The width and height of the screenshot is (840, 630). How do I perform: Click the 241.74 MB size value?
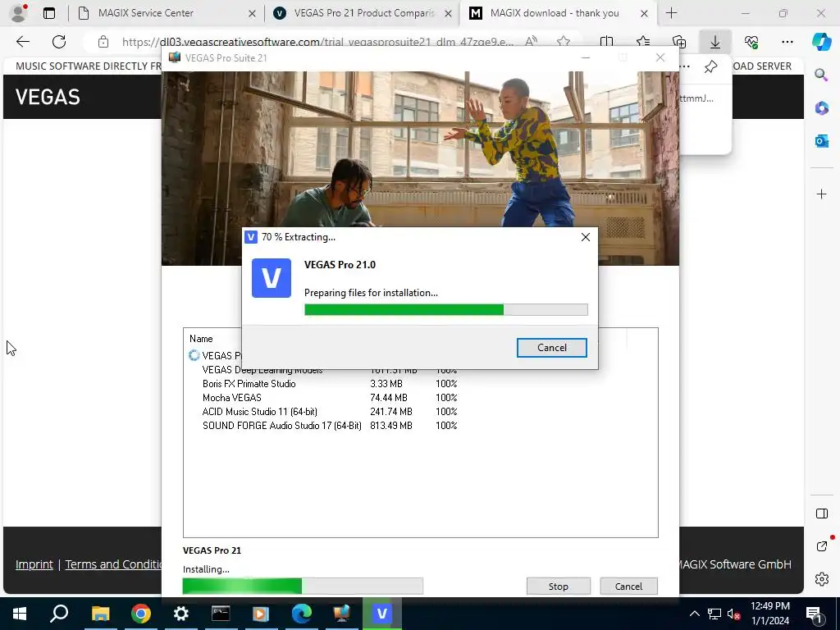pyautogui.click(x=391, y=412)
